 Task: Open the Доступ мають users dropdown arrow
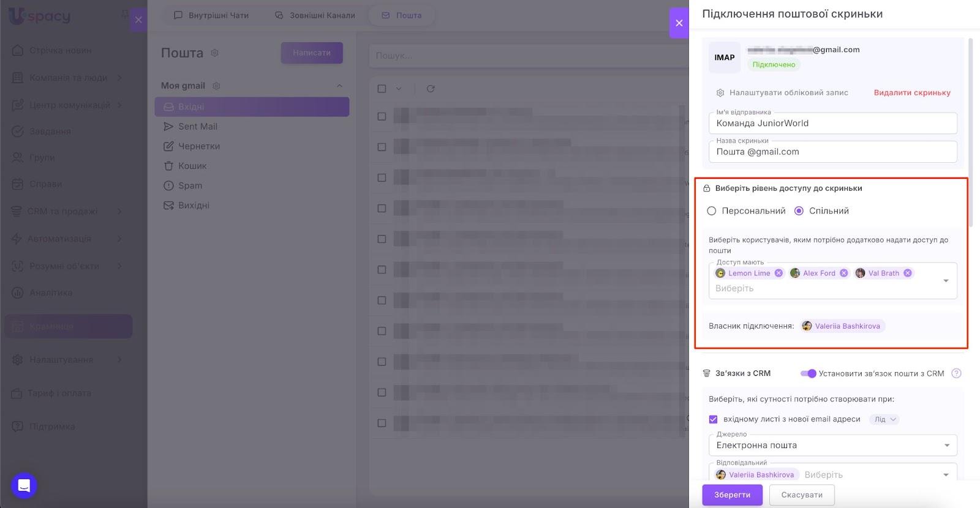coord(946,280)
